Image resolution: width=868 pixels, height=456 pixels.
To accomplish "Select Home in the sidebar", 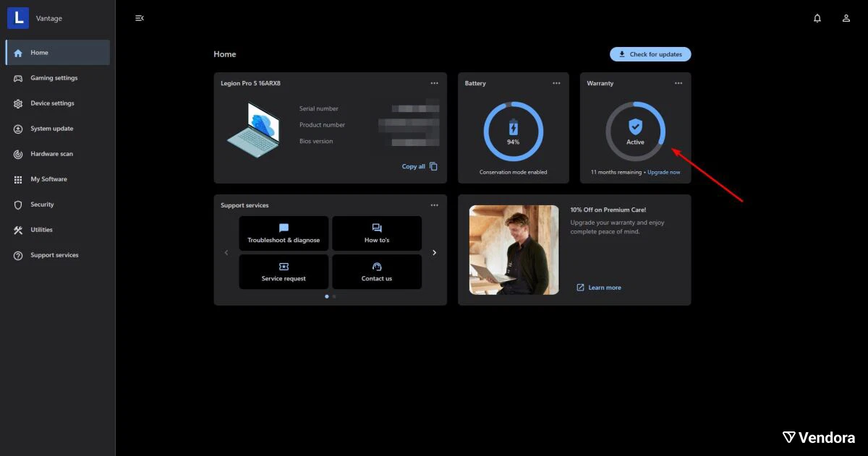I will click(x=58, y=53).
